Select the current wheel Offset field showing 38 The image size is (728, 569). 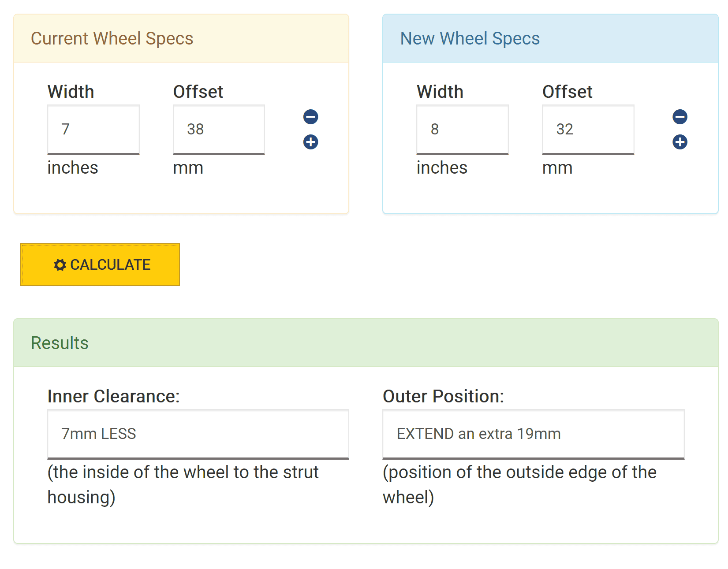tap(219, 130)
